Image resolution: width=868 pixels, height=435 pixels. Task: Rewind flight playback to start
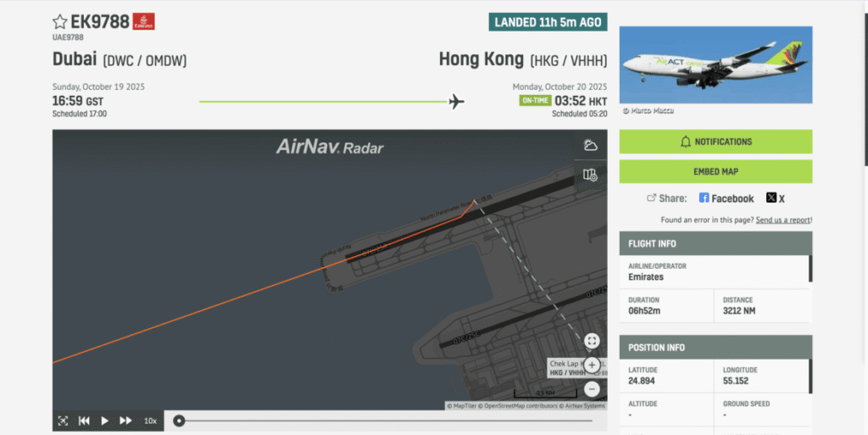point(84,421)
